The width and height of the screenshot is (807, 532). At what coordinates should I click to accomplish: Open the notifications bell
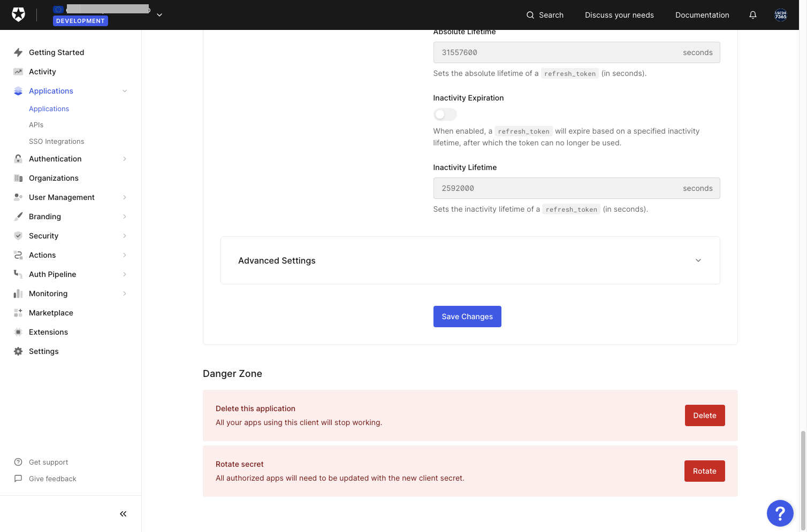tap(753, 15)
